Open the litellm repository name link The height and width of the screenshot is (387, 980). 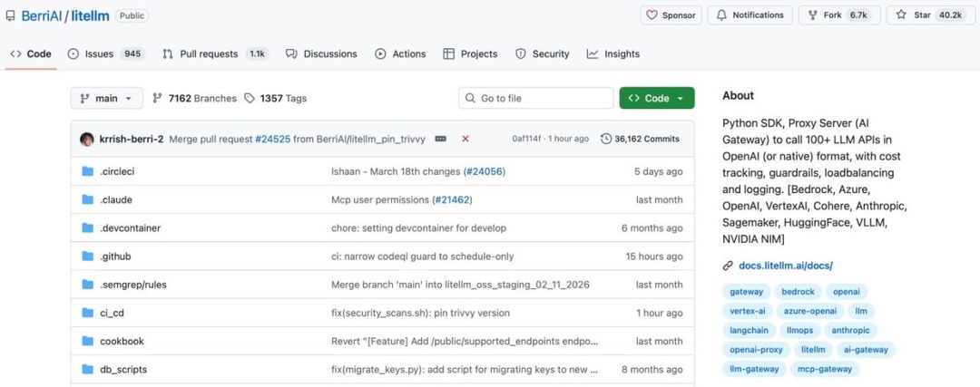(x=90, y=15)
